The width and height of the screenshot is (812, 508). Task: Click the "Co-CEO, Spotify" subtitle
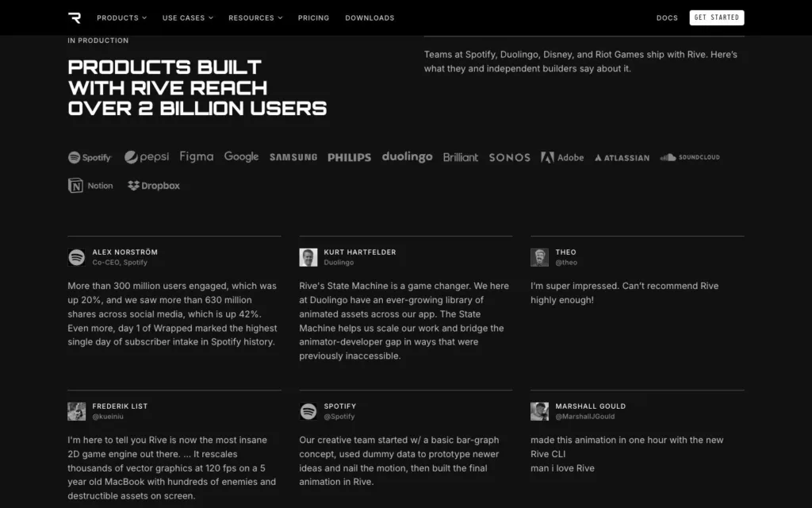(120, 262)
